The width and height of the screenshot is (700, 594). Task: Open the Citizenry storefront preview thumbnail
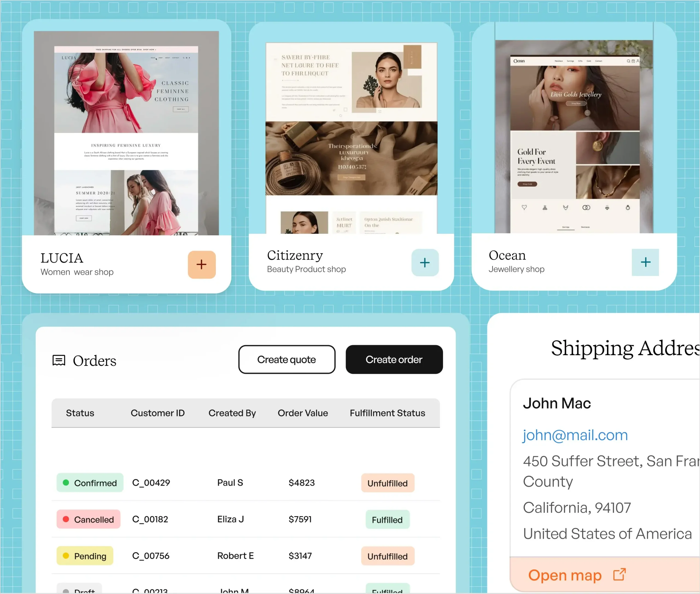352,138
